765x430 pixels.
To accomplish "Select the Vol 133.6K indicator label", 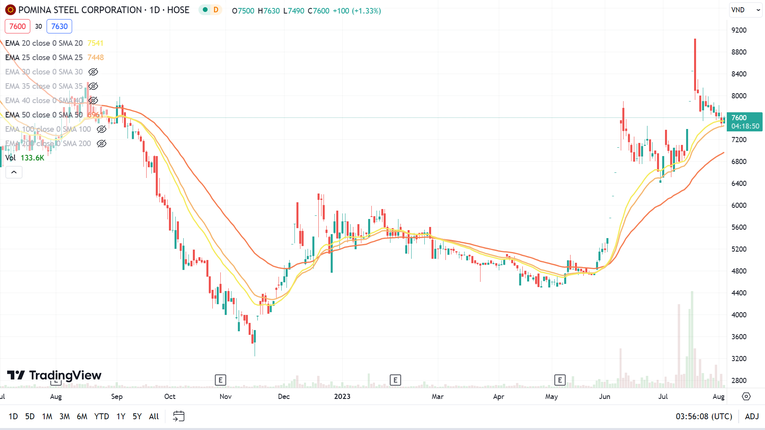I will (25, 158).
